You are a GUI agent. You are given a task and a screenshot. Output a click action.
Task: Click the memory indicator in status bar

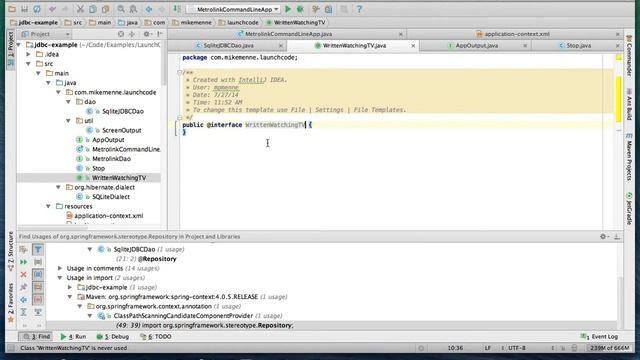point(609,348)
